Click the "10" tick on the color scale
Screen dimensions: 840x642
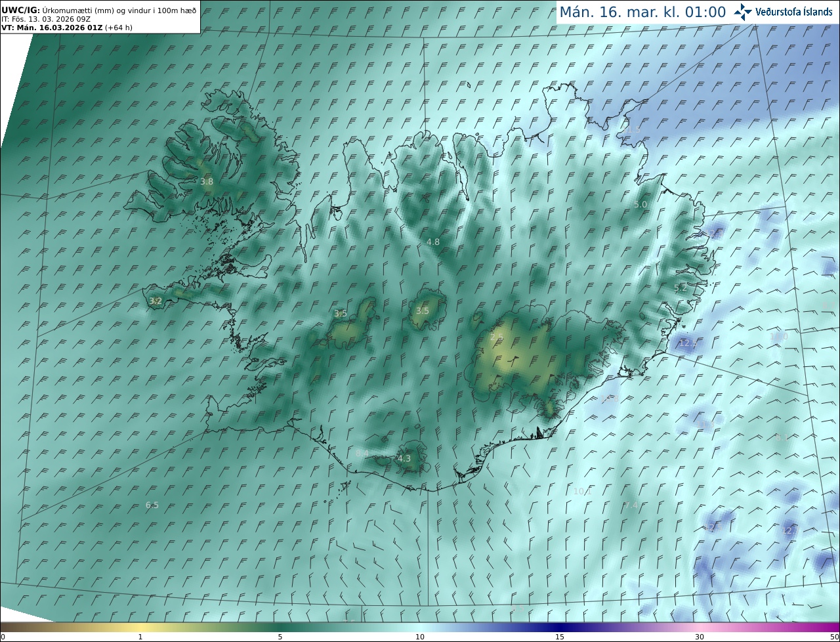(x=420, y=637)
